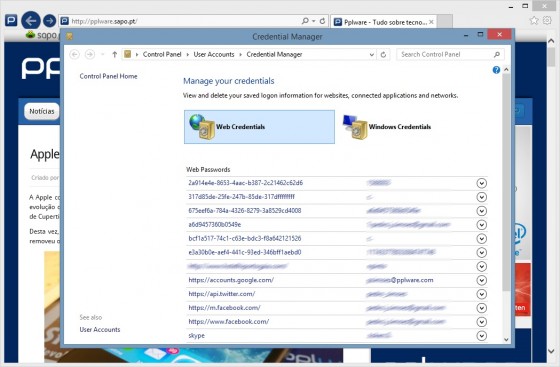This screenshot has width=560, height=367.
Task: Click the browser page scroll down arrow
Action: click(x=551, y=351)
